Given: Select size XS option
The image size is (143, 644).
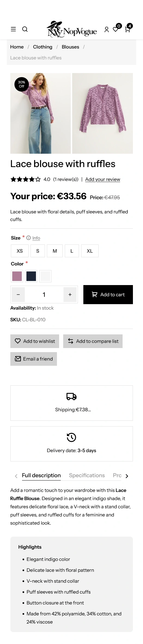Looking at the screenshot, I should click(x=20, y=251).
